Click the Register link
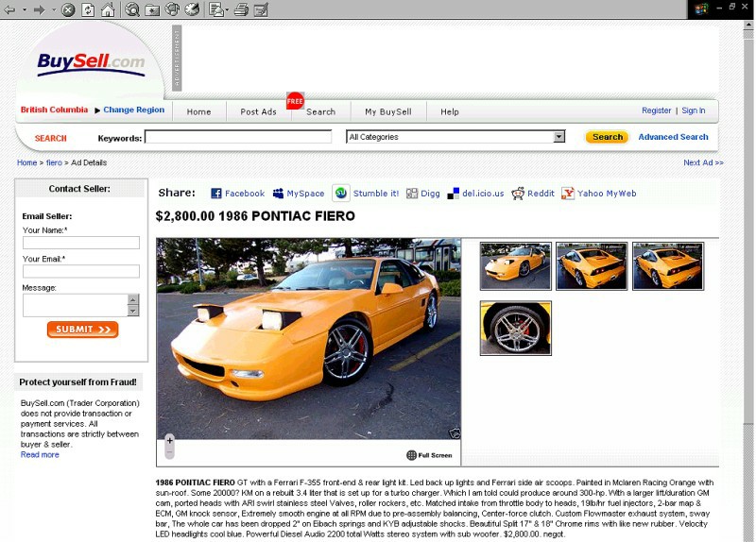The image size is (756, 542). [656, 110]
